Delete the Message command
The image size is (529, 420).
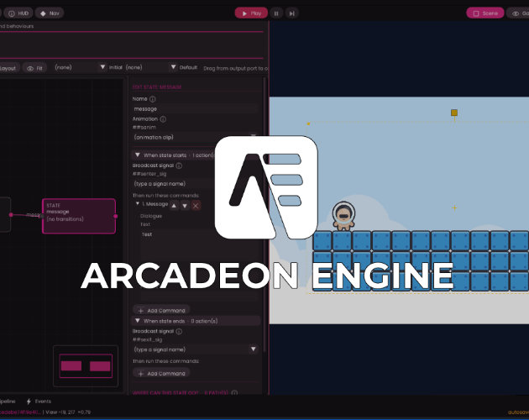click(x=196, y=205)
